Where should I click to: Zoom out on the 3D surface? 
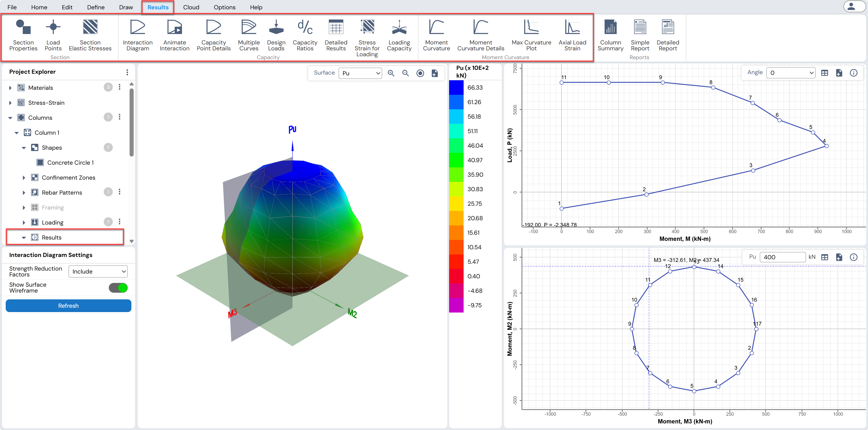(x=405, y=73)
